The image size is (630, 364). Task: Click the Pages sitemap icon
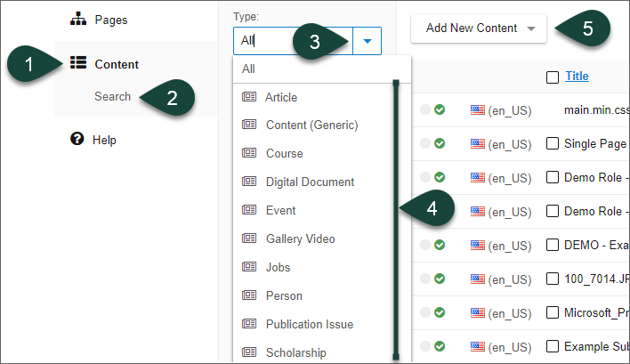(x=77, y=20)
